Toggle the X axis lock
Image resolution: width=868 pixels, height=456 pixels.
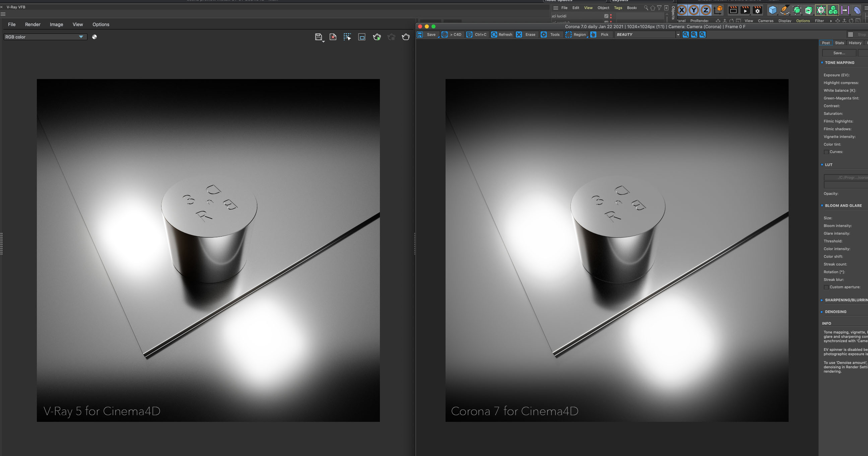tap(682, 10)
